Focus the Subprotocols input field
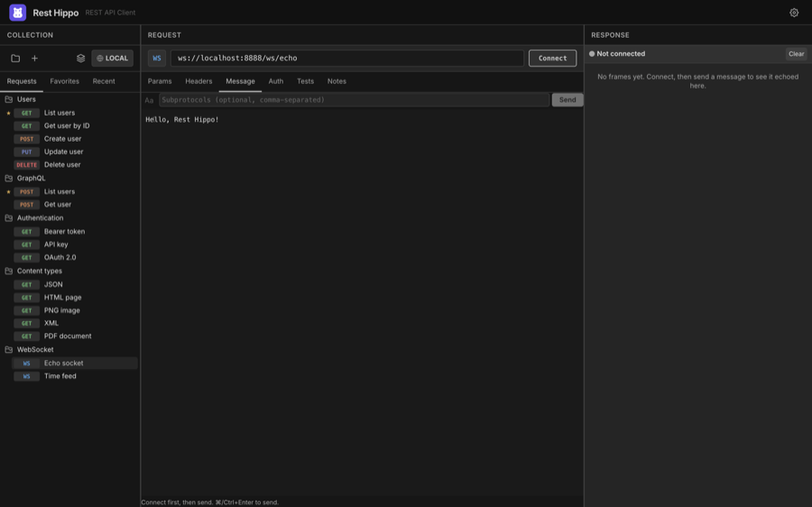This screenshot has width=812, height=507. point(355,100)
